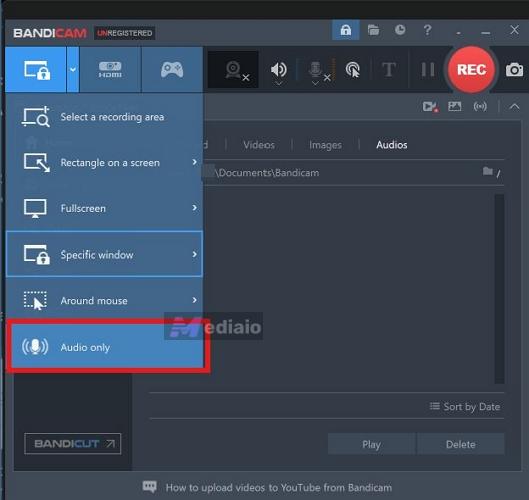Open the folder icon beside the path
Viewport: 529px width, 500px height.
point(488,171)
